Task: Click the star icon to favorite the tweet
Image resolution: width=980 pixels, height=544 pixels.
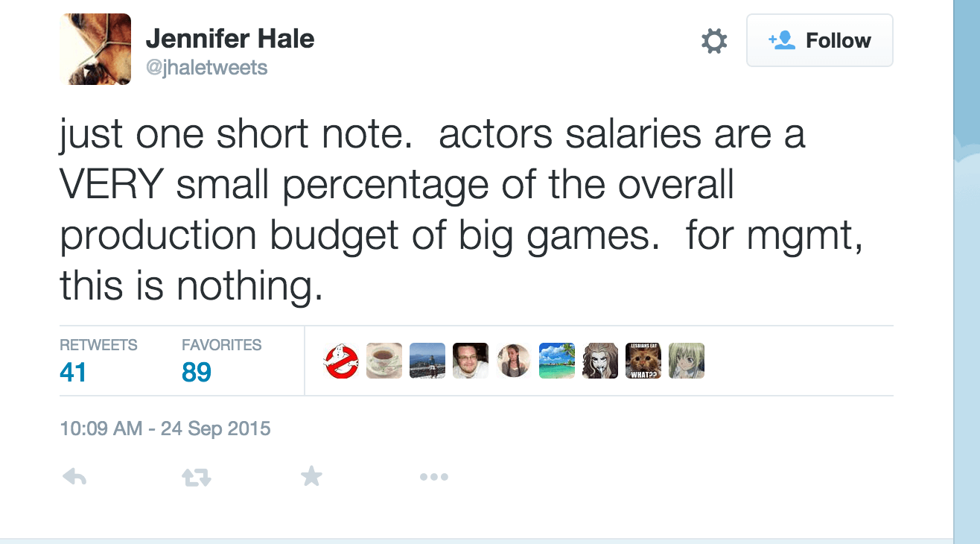Action: [311, 475]
